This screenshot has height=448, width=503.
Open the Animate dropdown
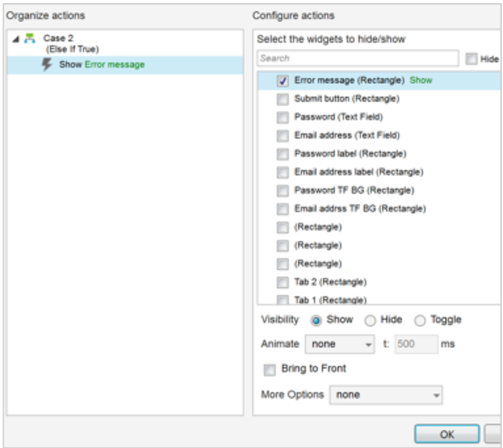point(339,344)
